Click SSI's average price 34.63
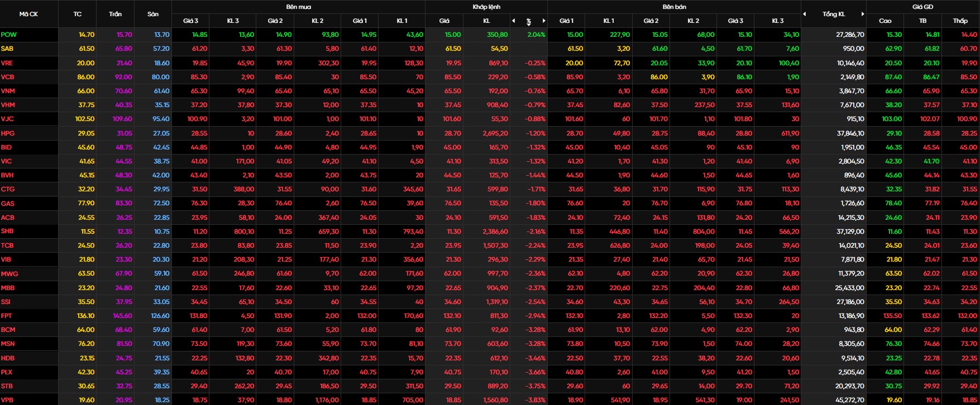 [x=931, y=302]
